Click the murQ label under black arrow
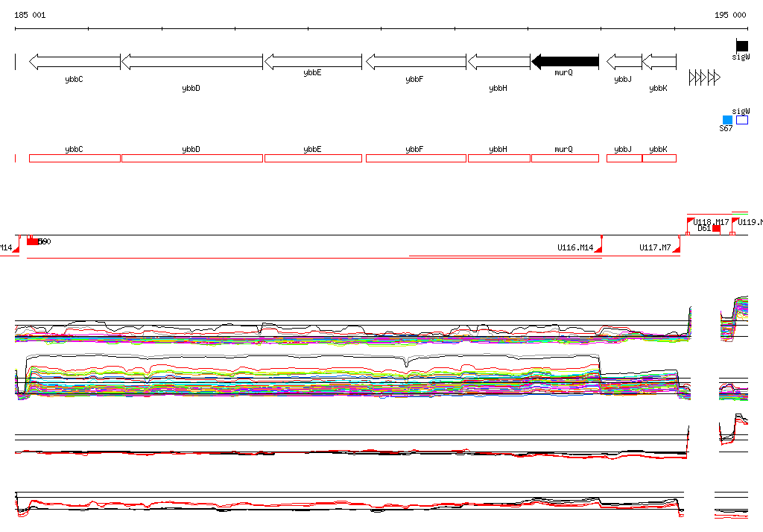This screenshot has height=532, width=763. pos(563,72)
